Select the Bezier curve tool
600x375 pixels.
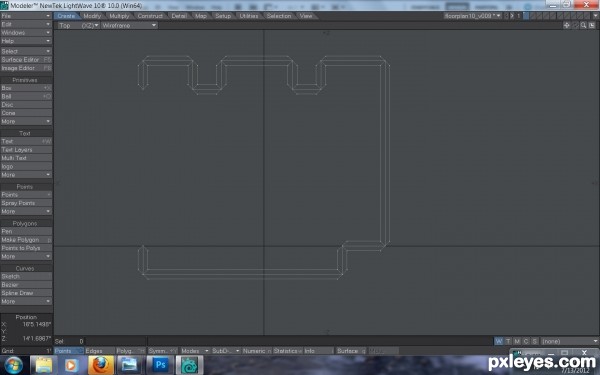[26, 285]
